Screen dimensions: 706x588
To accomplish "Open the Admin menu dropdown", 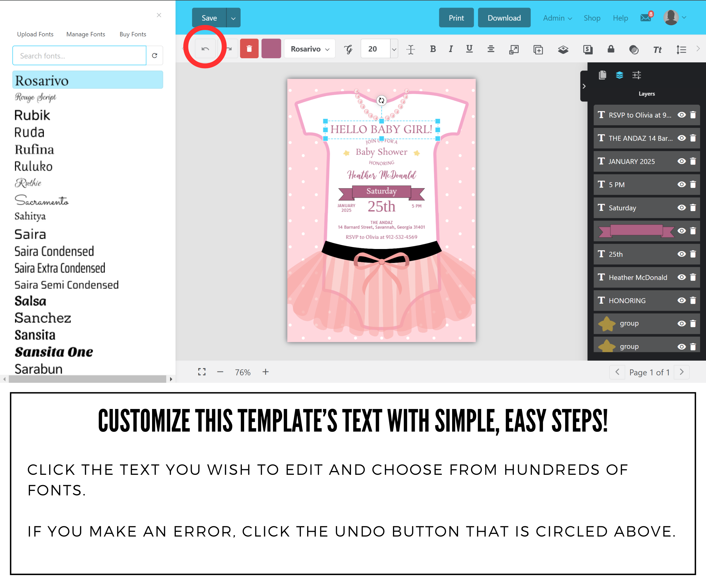I will (x=557, y=18).
